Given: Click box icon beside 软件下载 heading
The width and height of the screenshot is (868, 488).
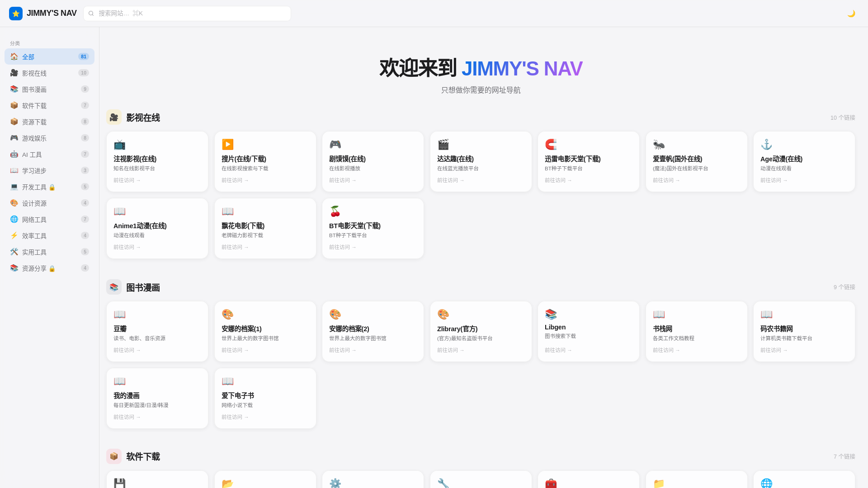Looking at the screenshot, I should [x=114, y=456].
